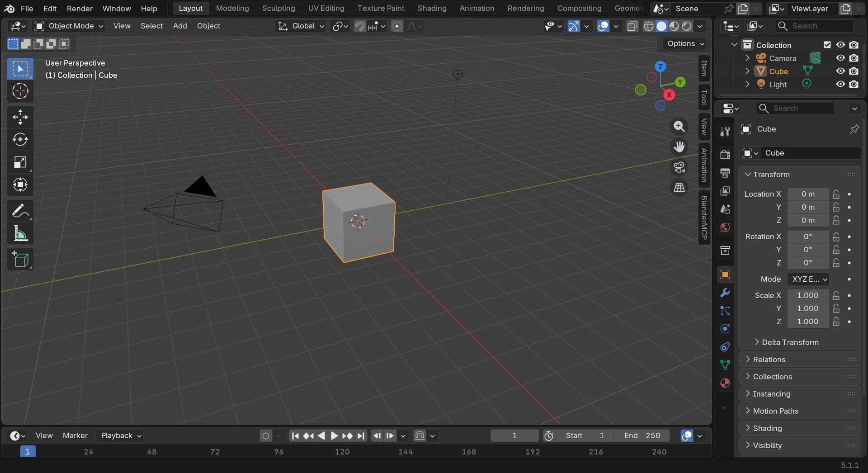The height and width of the screenshot is (473, 868).
Task: Switch to the Shading workspace tab
Action: tap(432, 9)
